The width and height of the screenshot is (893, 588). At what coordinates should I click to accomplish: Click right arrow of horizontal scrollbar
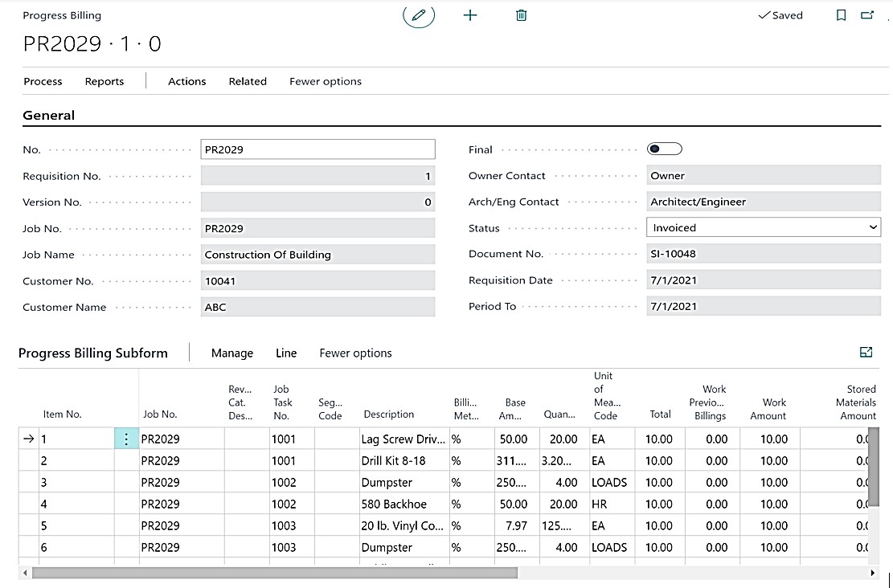point(873,573)
